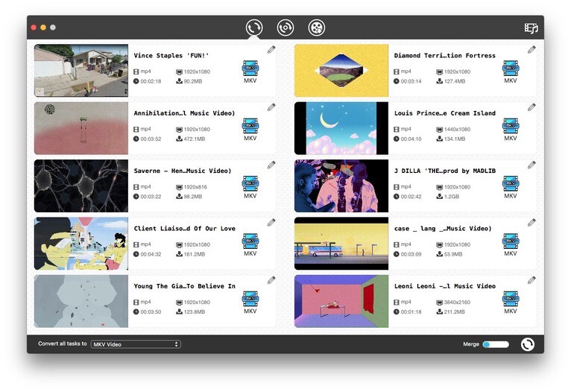
Task: Edit the Louis Prince Cream Island video
Action: 531,107
